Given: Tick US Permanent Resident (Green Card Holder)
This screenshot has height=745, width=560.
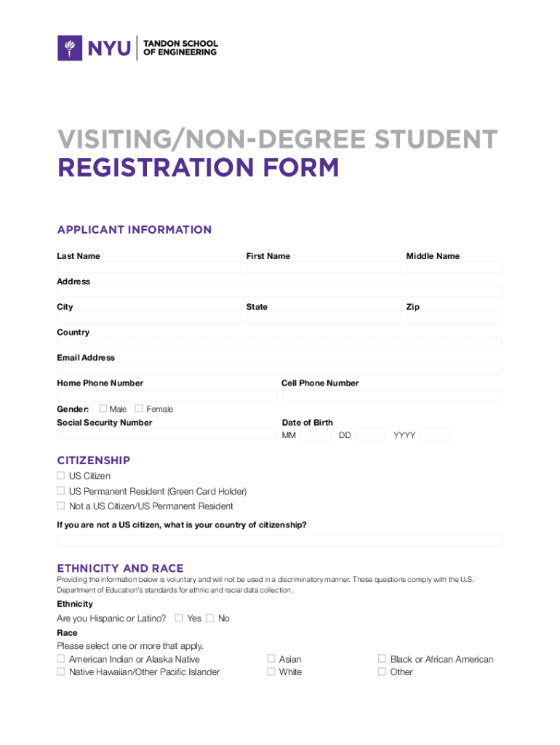Looking at the screenshot, I should (x=61, y=491).
